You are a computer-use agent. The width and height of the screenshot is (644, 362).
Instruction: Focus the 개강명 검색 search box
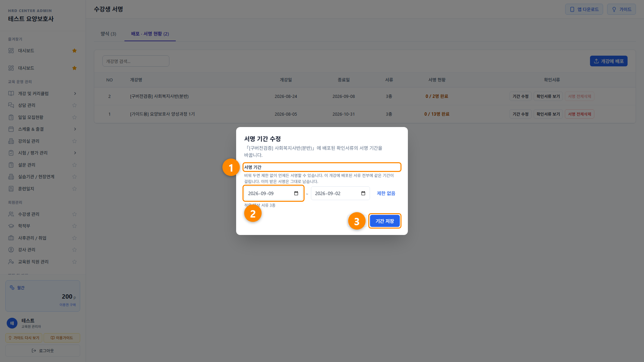pyautogui.click(x=136, y=61)
